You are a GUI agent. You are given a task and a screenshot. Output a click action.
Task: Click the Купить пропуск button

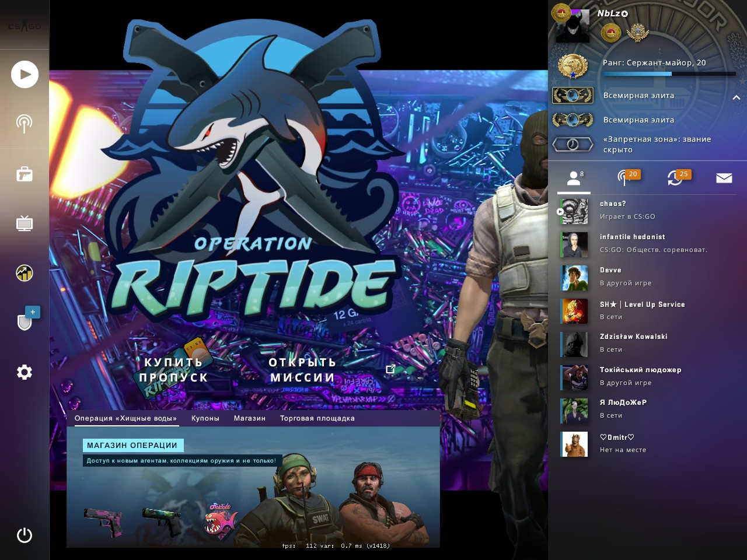(173, 370)
